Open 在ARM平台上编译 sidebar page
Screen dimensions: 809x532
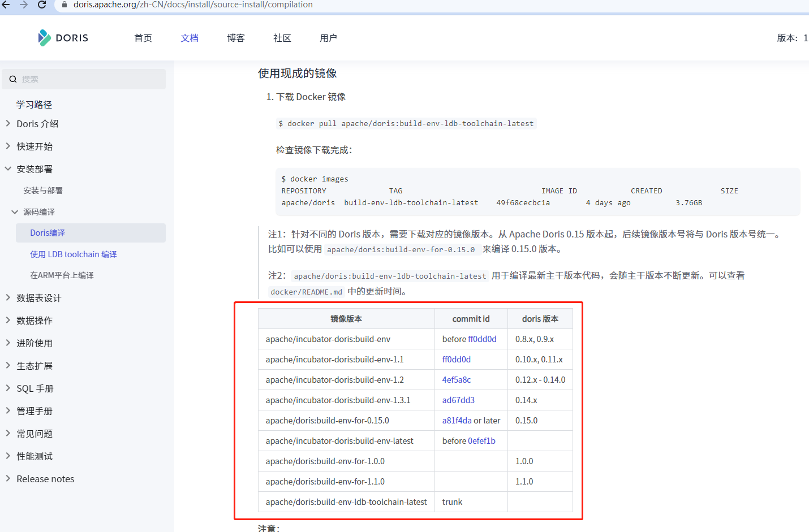(x=62, y=275)
